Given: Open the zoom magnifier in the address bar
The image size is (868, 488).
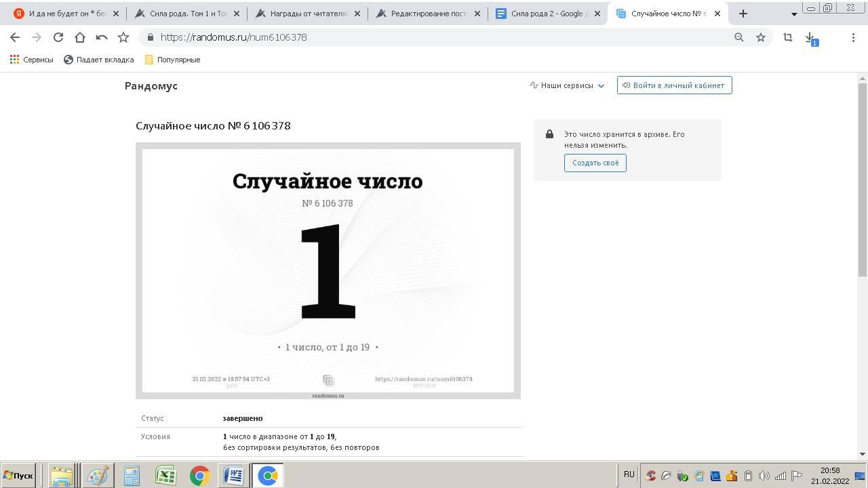Looking at the screenshot, I should [739, 37].
